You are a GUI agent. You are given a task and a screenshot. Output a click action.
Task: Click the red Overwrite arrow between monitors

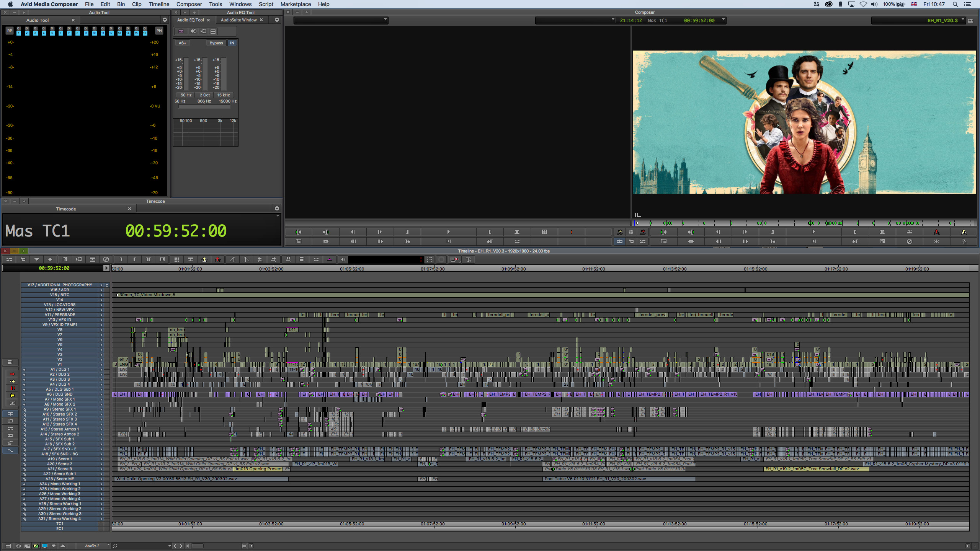tap(643, 232)
